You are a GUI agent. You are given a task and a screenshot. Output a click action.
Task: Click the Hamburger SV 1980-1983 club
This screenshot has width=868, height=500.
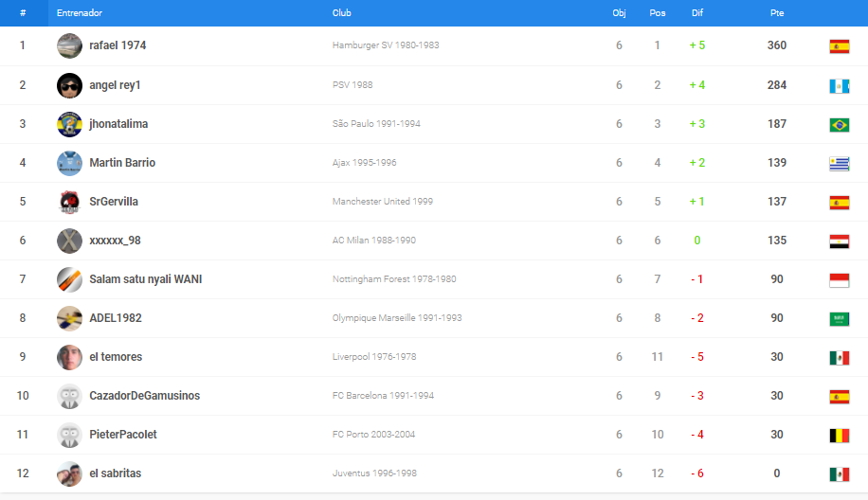coord(386,45)
